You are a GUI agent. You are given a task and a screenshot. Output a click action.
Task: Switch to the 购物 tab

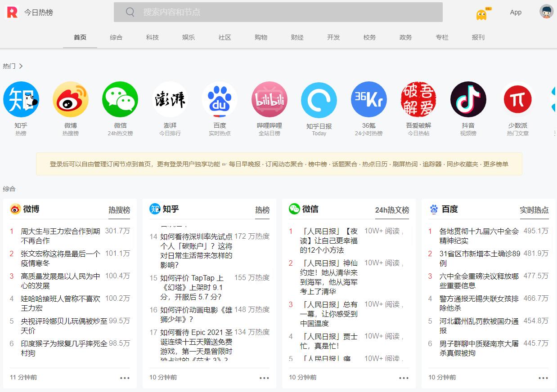point(261,37)
